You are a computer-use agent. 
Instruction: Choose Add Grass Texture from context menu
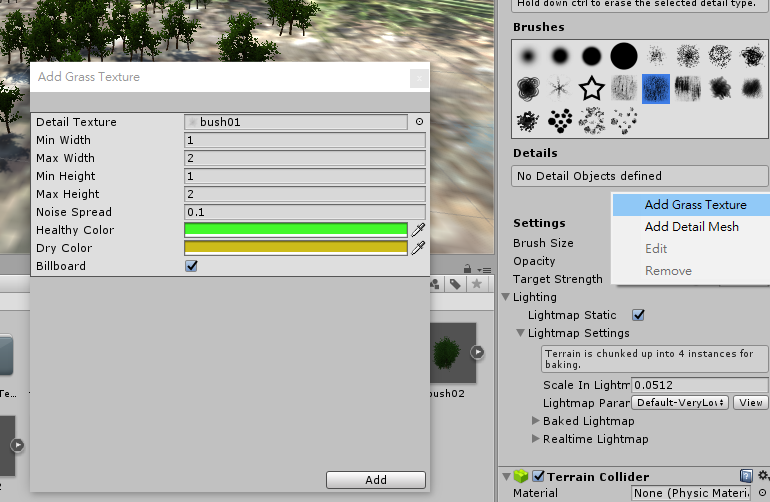(x=695, y=205)
